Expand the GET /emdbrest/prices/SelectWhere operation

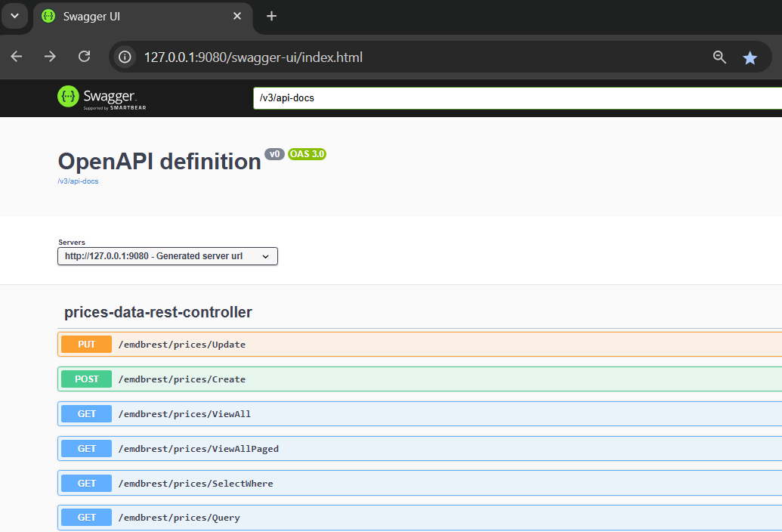click(419, 483)
